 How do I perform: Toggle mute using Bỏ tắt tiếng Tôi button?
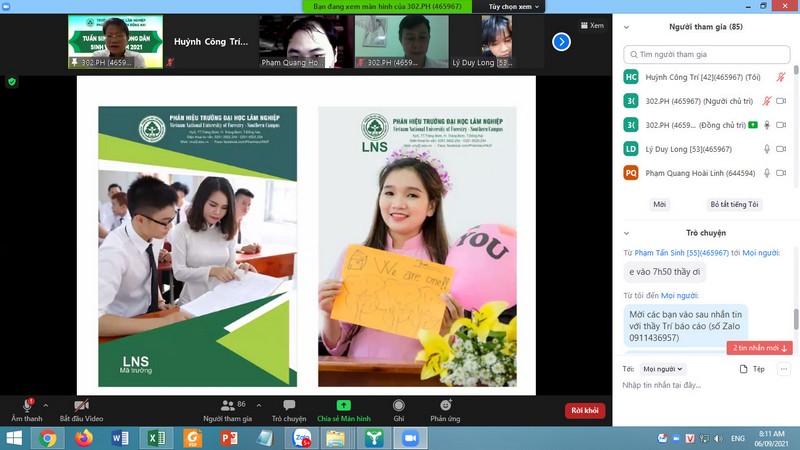734,204
